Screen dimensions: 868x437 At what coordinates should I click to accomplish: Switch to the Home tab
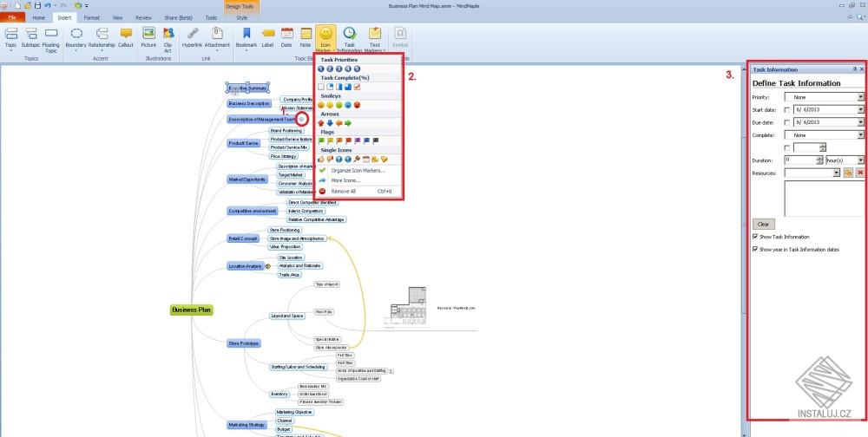tap(39, 17)
